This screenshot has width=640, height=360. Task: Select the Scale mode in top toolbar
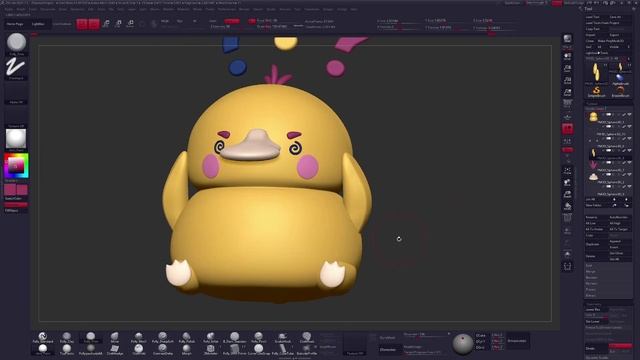(118, 24)
